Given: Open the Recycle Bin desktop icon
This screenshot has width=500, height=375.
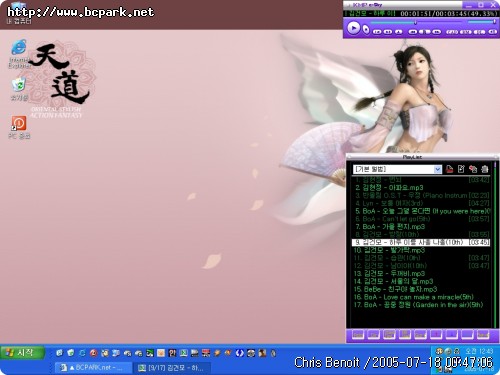Looking at the screenshot, I should [19, 89].
